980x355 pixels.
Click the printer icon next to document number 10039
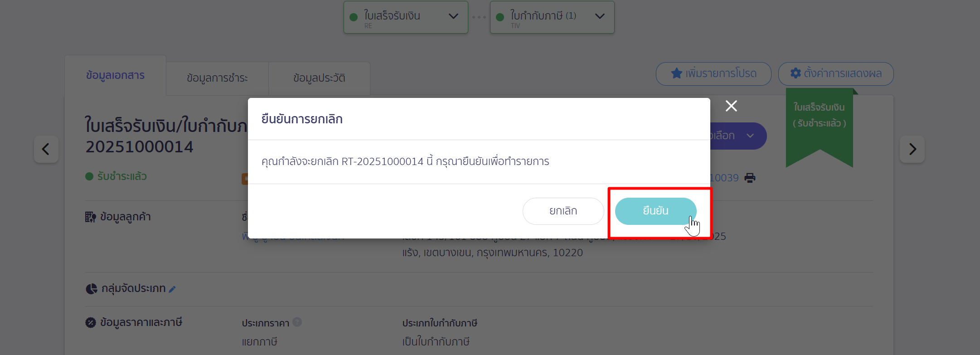[750, 178]
